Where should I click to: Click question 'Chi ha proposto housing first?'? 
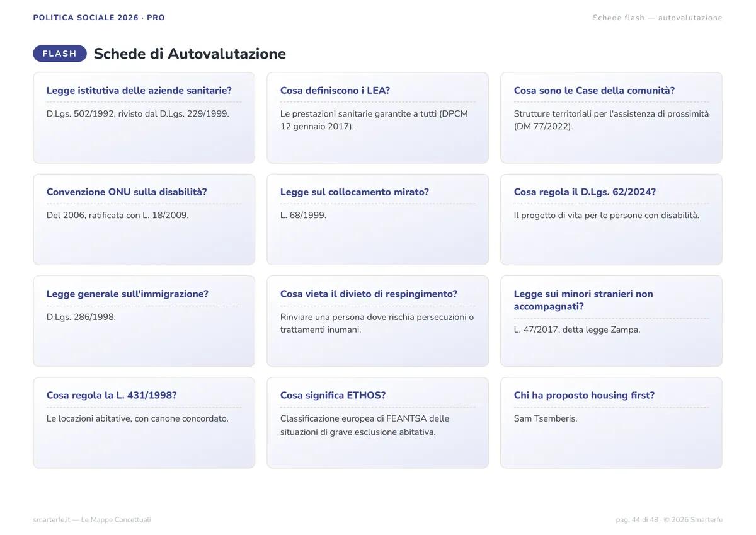584,395
